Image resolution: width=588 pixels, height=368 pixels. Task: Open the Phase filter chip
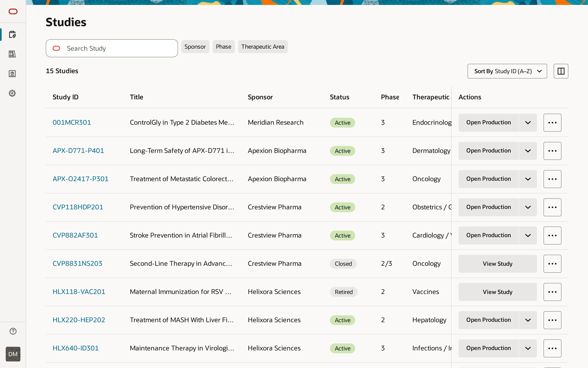224,46
